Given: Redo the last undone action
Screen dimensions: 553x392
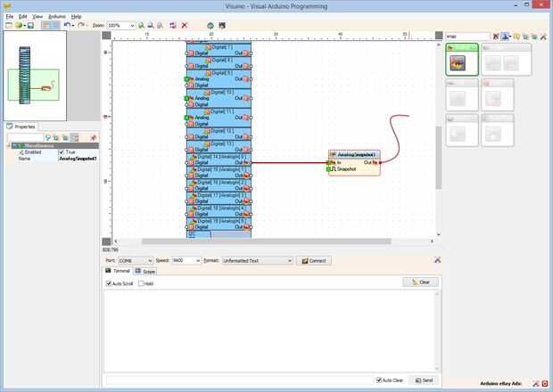Looking at the screenshot, I should 81,25.
